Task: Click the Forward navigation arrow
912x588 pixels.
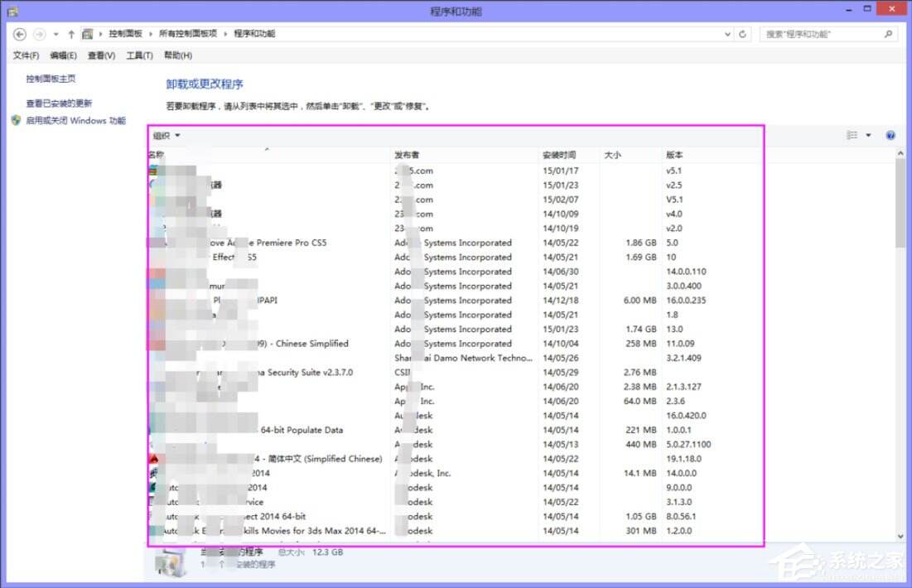Action: pos(39,34)
